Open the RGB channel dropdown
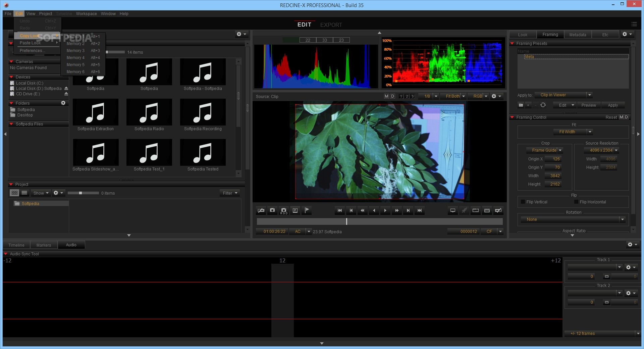Viewport: 644px width, 349px height. [478, 96]
